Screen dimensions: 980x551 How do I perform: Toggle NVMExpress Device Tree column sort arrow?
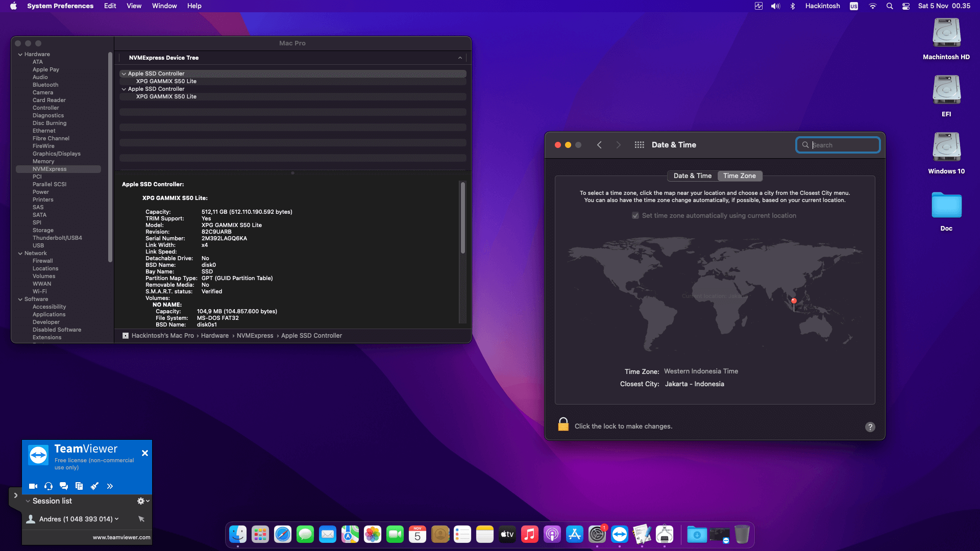[x=460, y=58]
